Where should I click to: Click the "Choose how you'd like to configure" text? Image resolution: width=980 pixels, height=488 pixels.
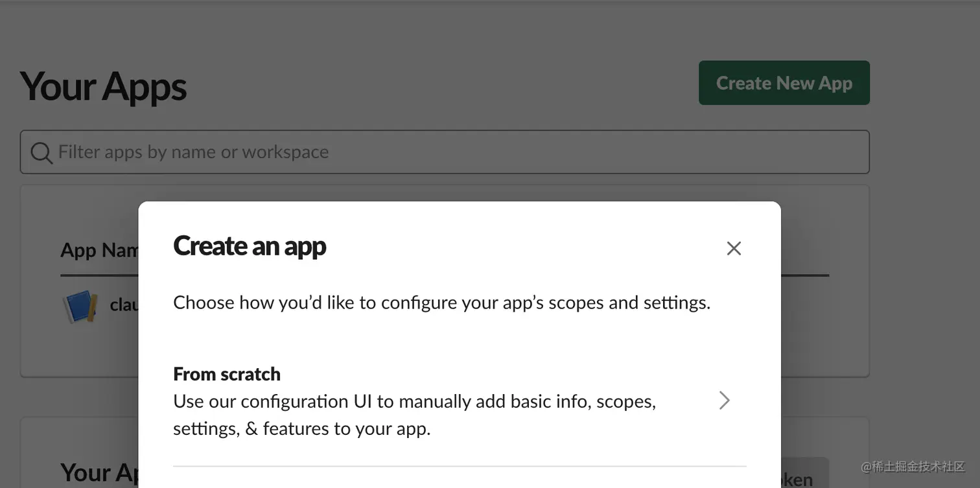pyautogui.click(x=441, y=303)
